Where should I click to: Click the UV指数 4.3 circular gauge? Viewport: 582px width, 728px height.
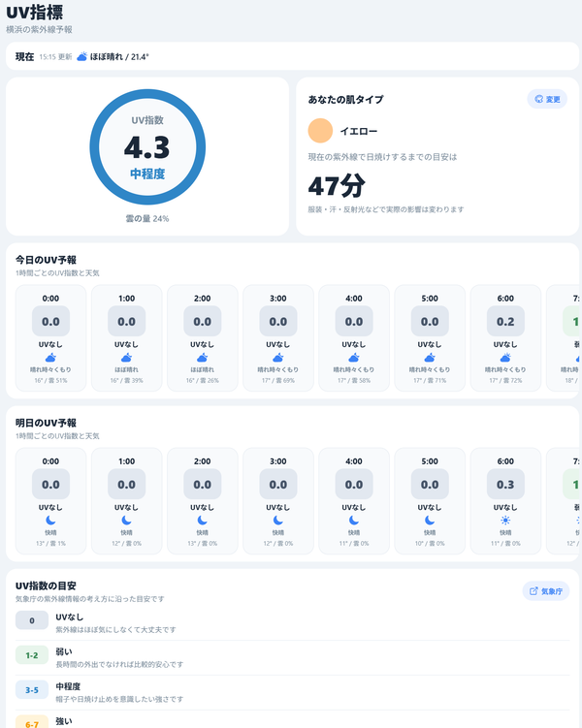(147, 147)
